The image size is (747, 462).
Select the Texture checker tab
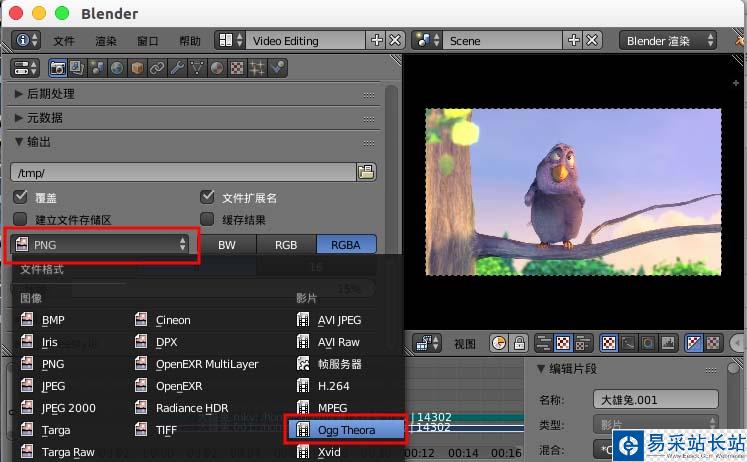click(237, 68)
